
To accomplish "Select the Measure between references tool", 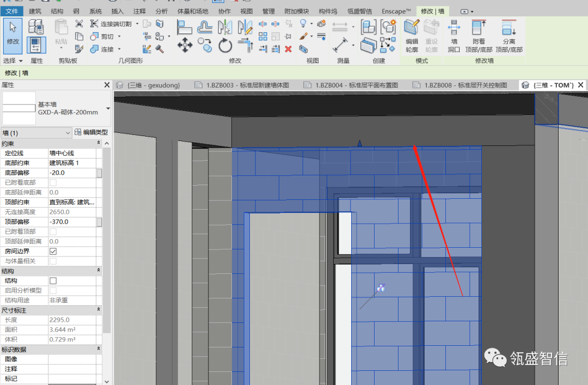I will tap(340, 26).
